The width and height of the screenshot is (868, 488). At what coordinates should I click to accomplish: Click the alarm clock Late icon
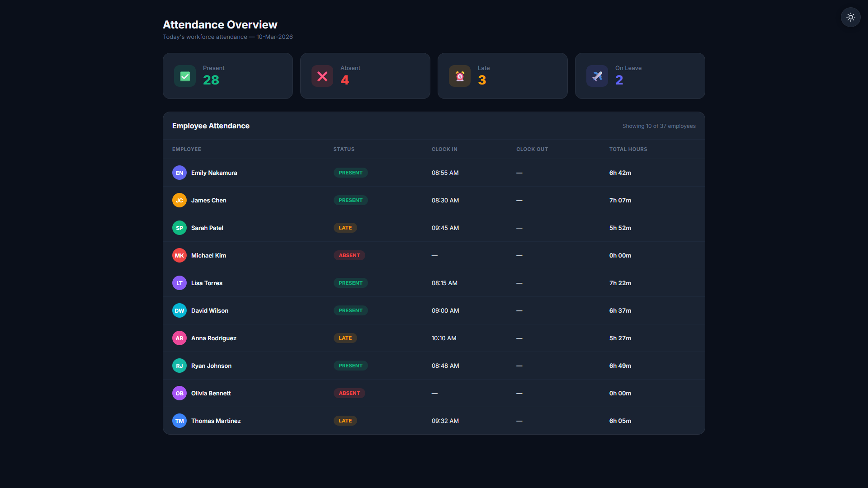point(460,76)
